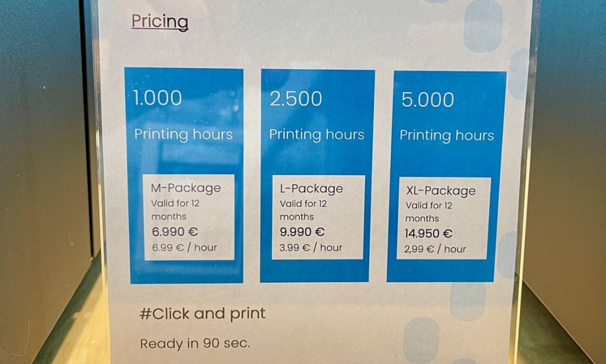Click 'Printing hours' under 2.500

pyautogui.click(x=317, y=135)
